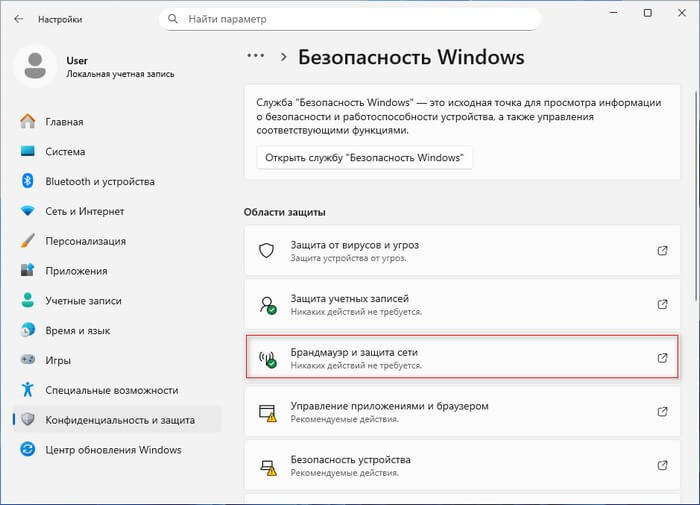Select Учетные записи in sidebar

(x=83, y=301)
